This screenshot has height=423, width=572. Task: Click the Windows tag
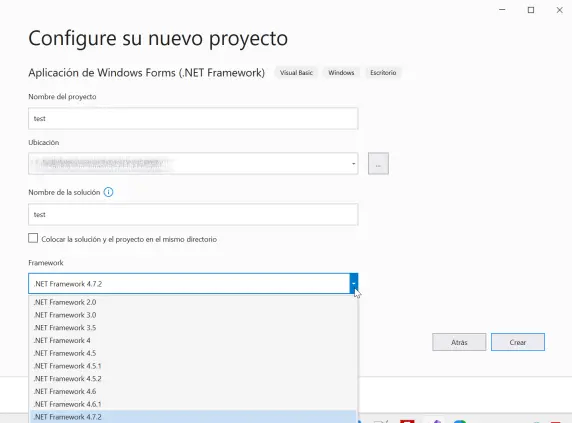341,73
